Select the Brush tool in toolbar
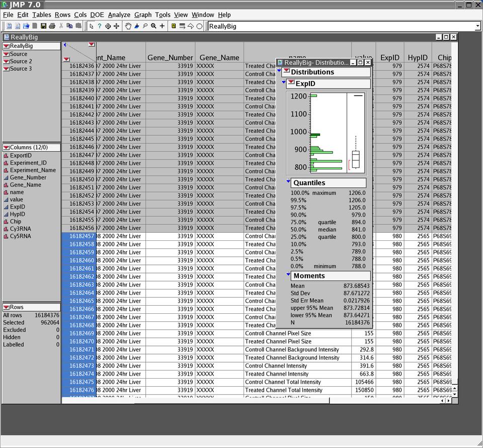 coord(137,26)
